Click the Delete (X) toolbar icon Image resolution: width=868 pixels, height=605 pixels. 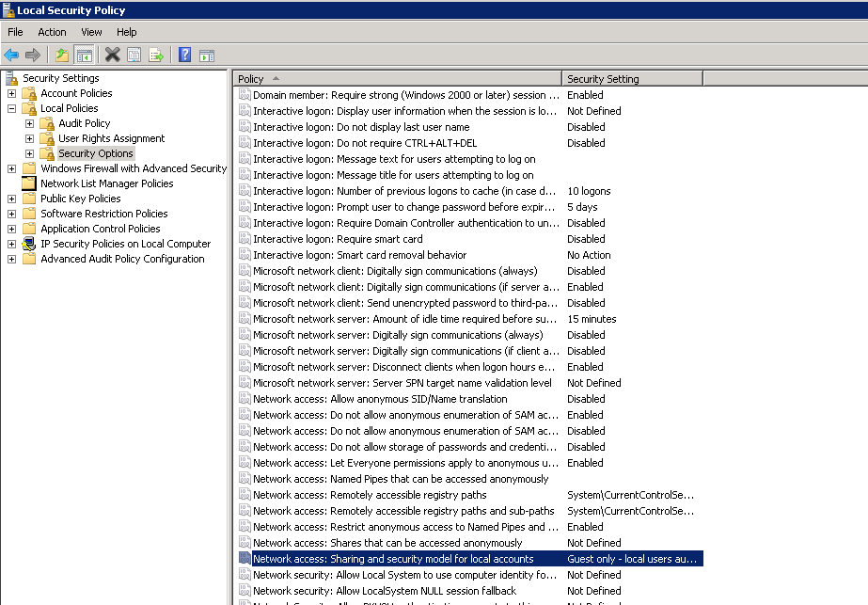point(112,55)
